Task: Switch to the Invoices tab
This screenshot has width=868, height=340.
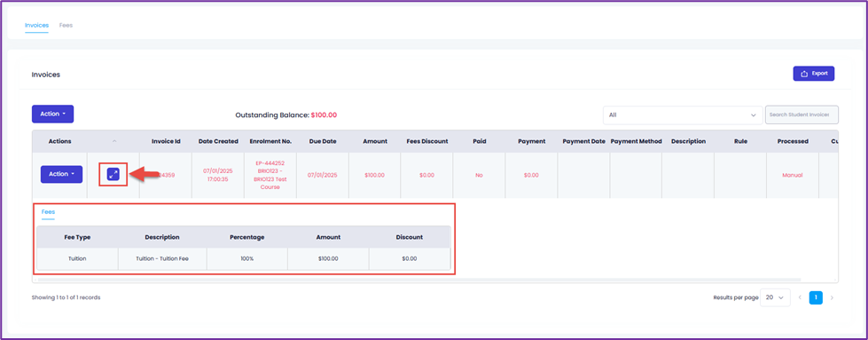Action: pyautogui.click(x=36, y=26)
